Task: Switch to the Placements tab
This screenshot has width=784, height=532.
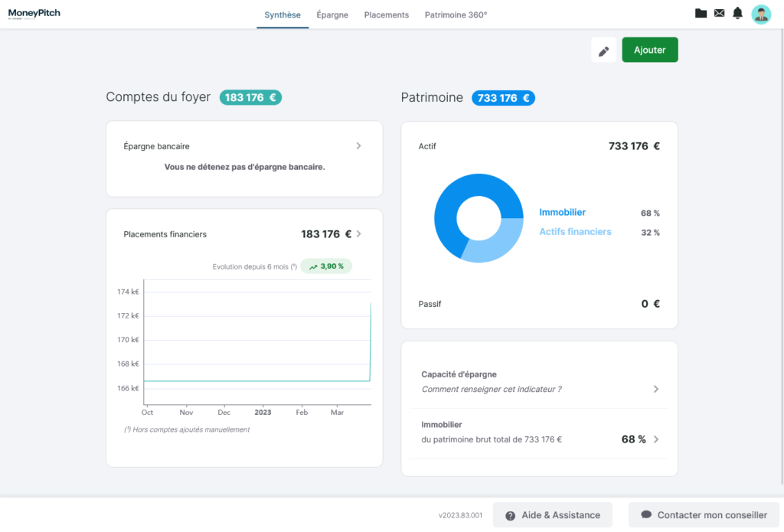Action: [x=386, y=15]
